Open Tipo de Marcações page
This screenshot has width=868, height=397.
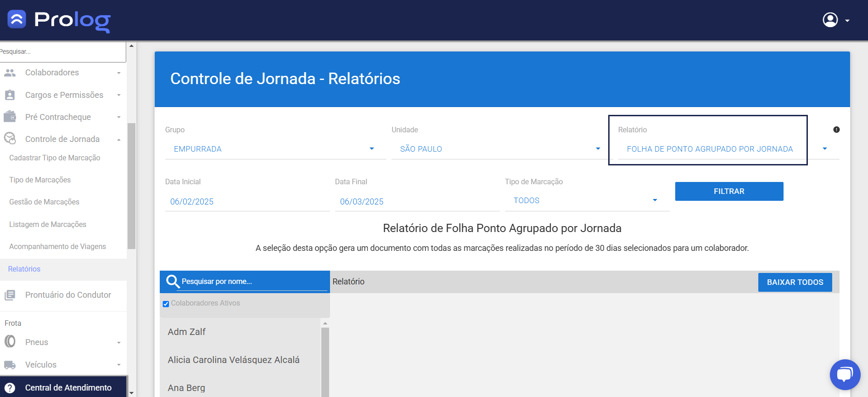coord(40,180)
